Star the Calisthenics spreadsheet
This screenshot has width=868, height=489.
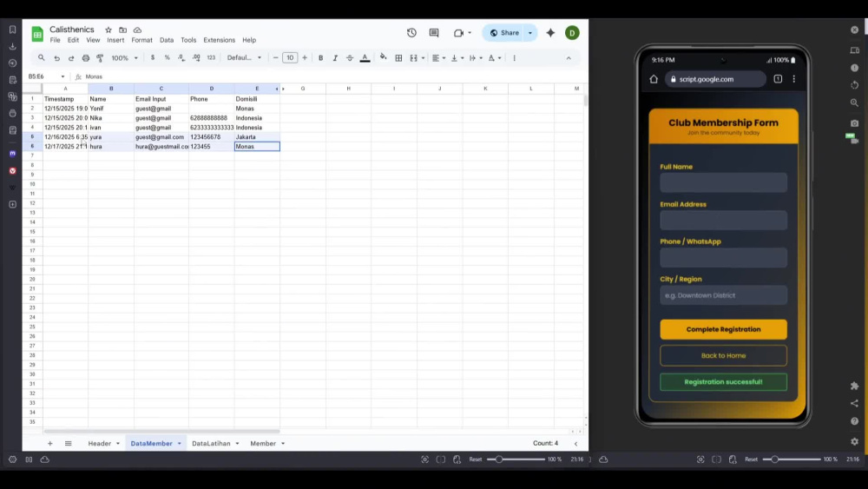[x=108, y=30]
